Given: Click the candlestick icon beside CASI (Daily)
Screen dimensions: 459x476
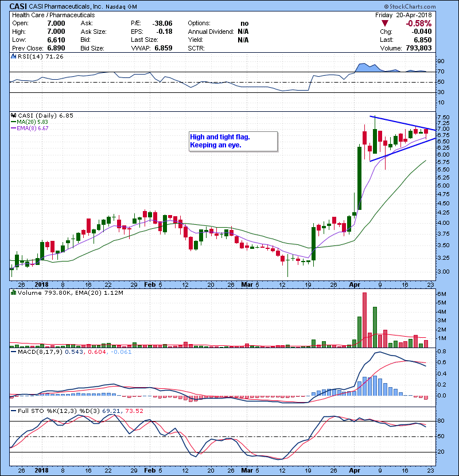Looking at the screenshot, I should tap(13, 115).
